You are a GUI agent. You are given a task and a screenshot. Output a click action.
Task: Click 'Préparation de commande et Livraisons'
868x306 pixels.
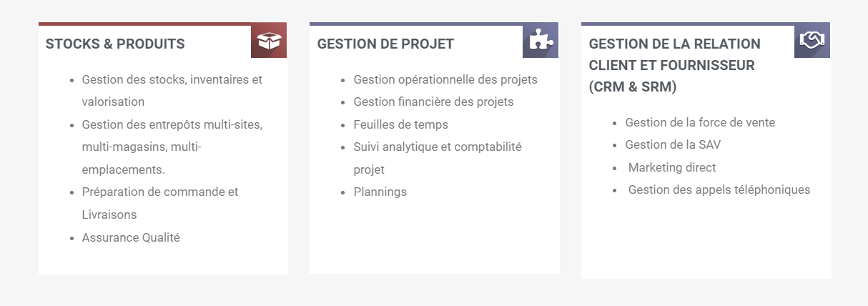[x=160, y=203]
